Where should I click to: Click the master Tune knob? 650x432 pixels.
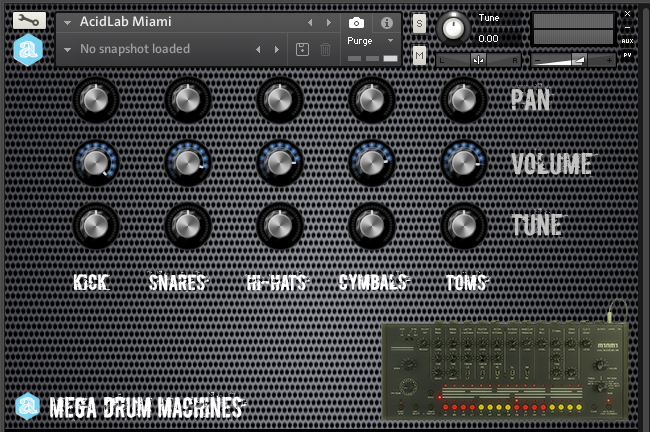pyautogui.click(x=453, y=28)
